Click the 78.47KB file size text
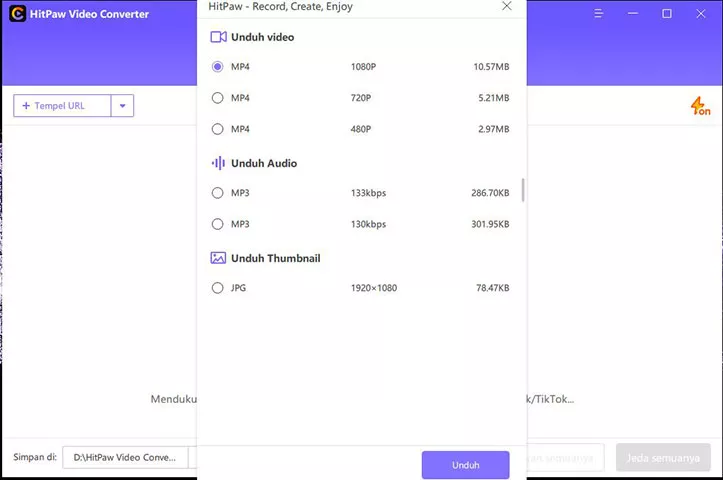This screenshot has width=723, height=480. point(492,288)
